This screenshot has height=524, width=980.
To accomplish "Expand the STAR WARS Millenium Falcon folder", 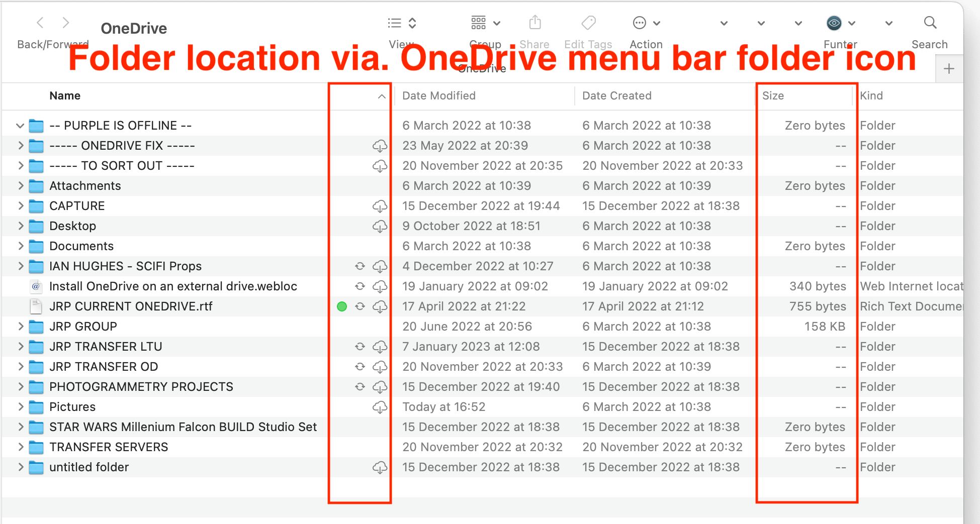I will [x=20, y=427].
